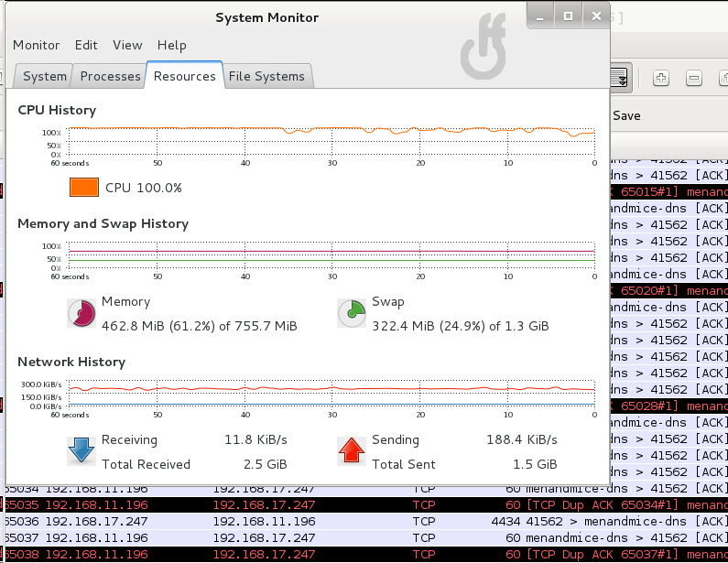
Task: Select packet row 65035 in background capture
Action: (366, 505)
